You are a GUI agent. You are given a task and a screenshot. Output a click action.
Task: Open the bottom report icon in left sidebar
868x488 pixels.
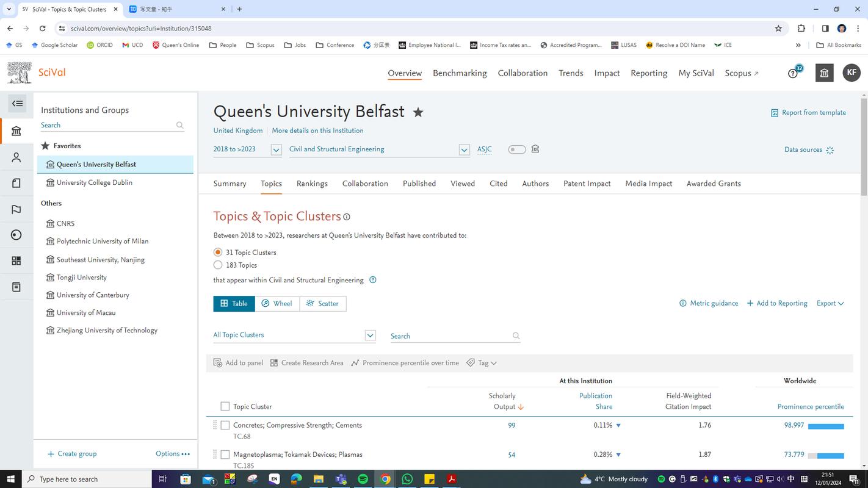click(16, 287)
